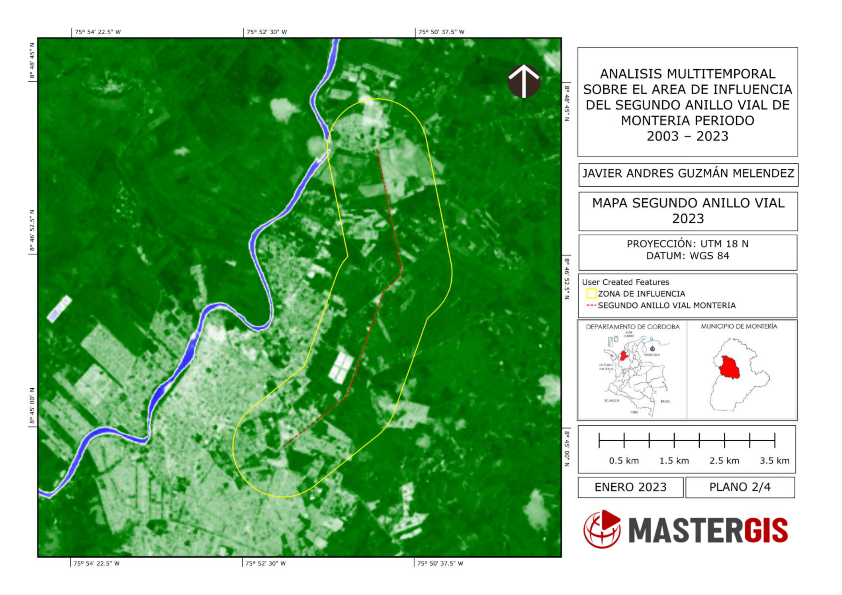The width and height of the screenshot is (842, 595).
Task: Select the red dashed Segundo Anillo Vial legend symbol
Action: [590, 305]
